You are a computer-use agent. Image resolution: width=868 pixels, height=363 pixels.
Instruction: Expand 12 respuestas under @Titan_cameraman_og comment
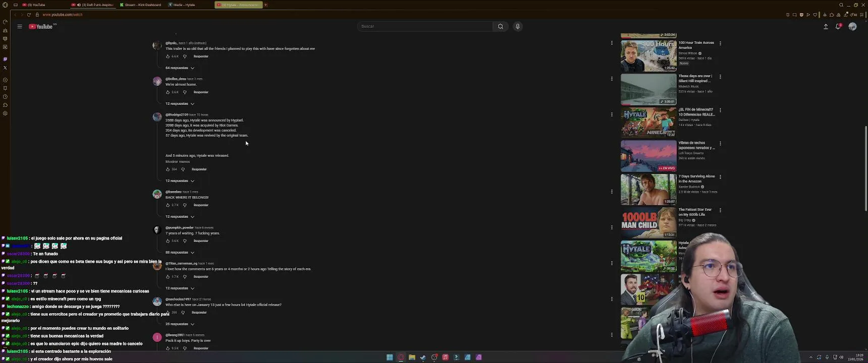point(180,288)
